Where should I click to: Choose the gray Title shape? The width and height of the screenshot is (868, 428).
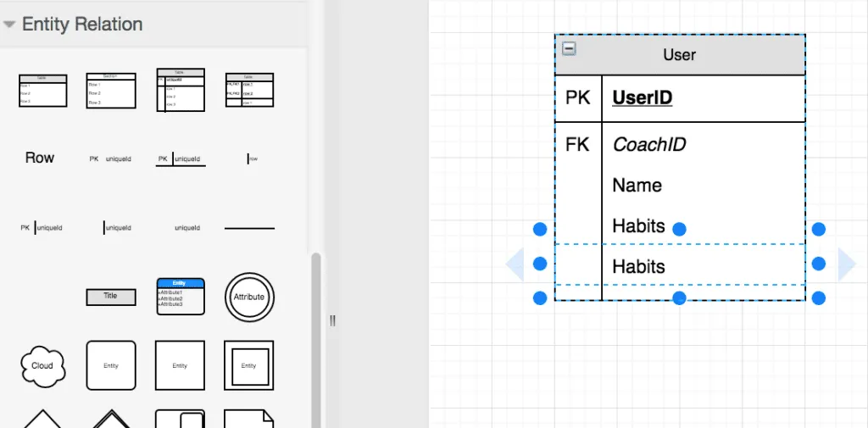tap(110, 297)
